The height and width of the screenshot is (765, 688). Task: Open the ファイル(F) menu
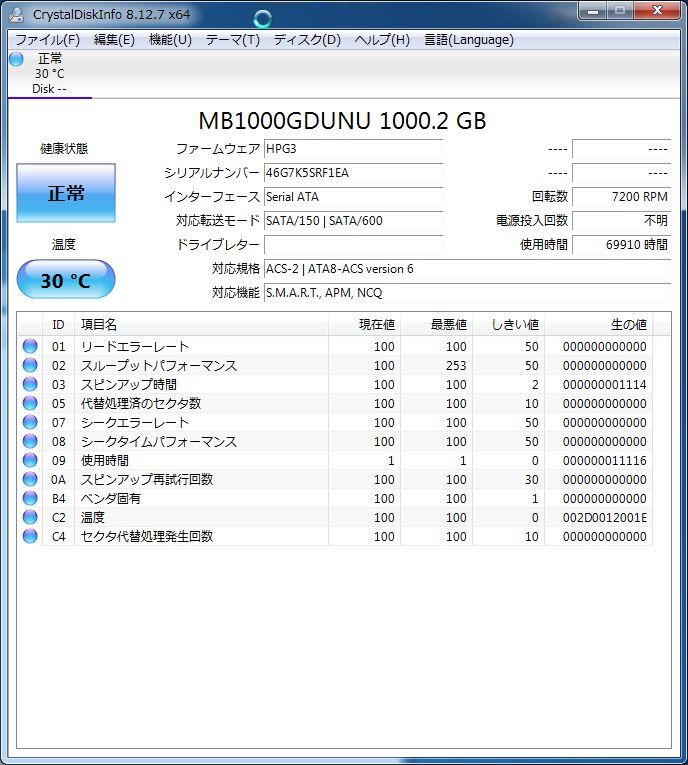47,40
